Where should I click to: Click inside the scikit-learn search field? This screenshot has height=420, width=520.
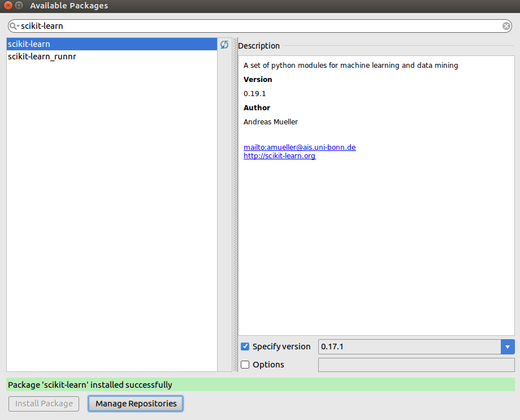tap(259, 26)
